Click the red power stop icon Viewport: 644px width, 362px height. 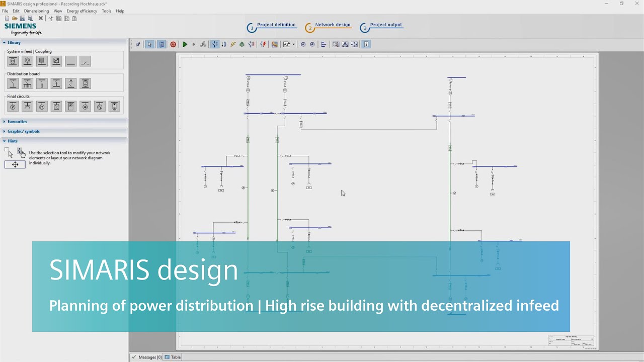(x=173, y=44)
